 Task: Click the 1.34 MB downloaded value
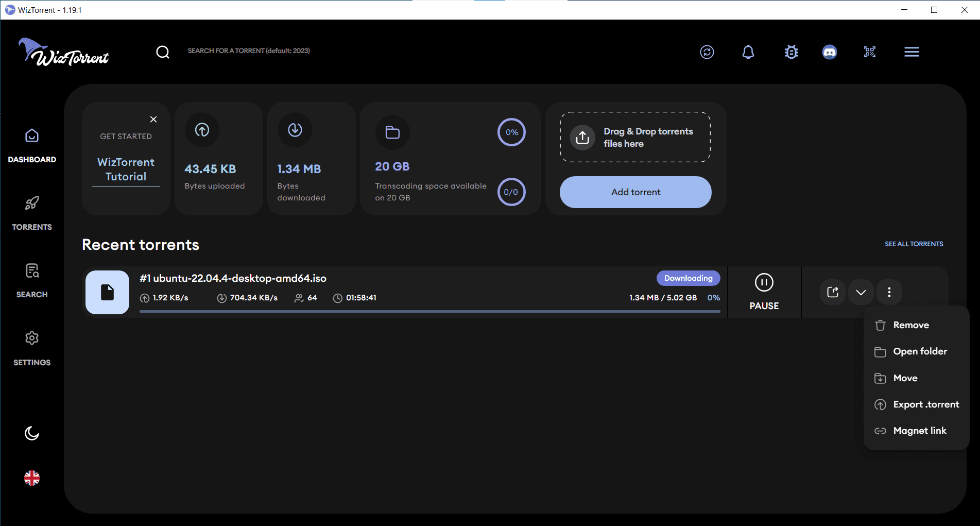[299, 169]
